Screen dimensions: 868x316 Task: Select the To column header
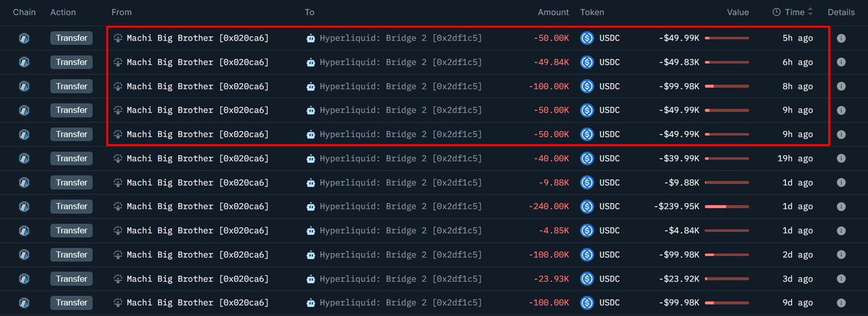pyautogui.click(x=309, y=12)
